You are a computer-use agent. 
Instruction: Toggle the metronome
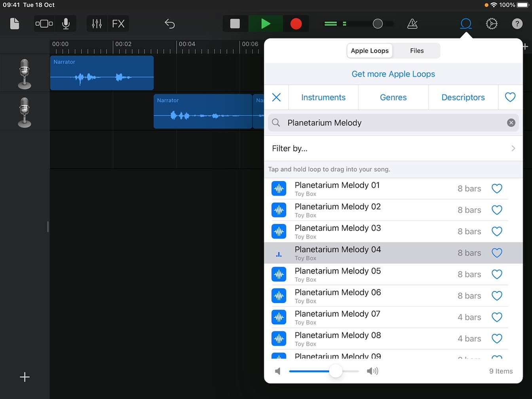412,24
